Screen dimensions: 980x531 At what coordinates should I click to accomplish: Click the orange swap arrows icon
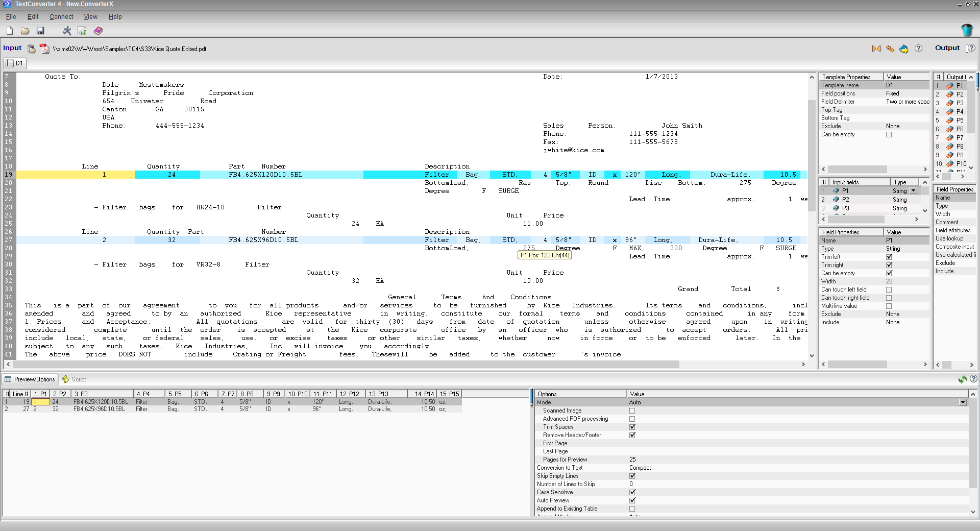click(890, 49)
